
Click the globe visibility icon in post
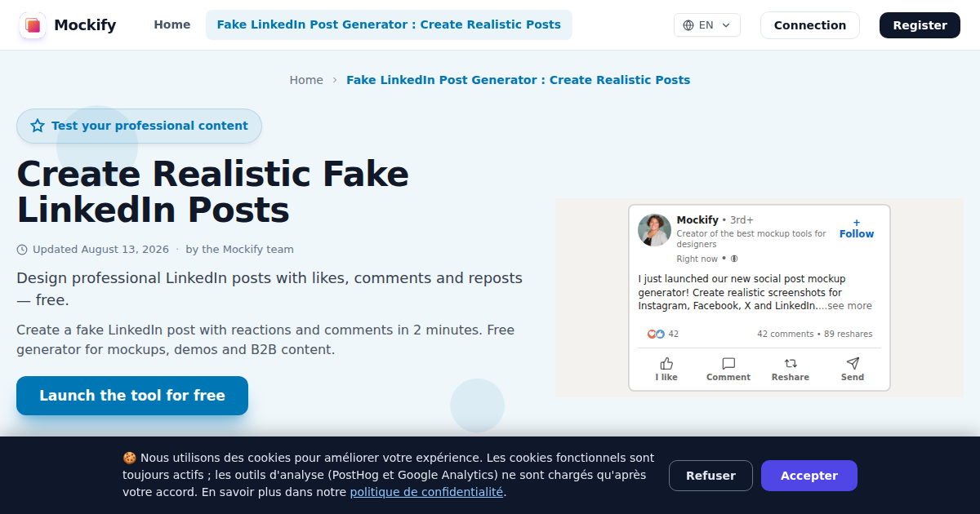point(734,259)
